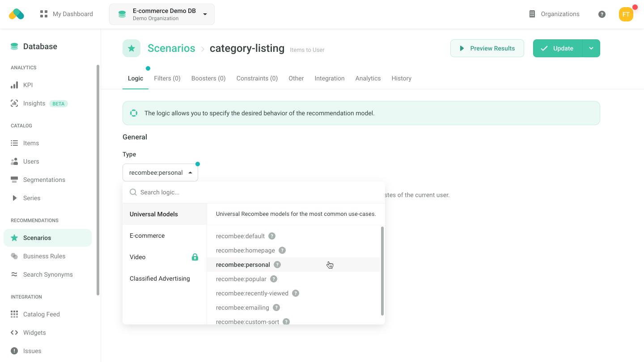Open Organizations page
Viewport: 644px width, 362px height.
554,14
